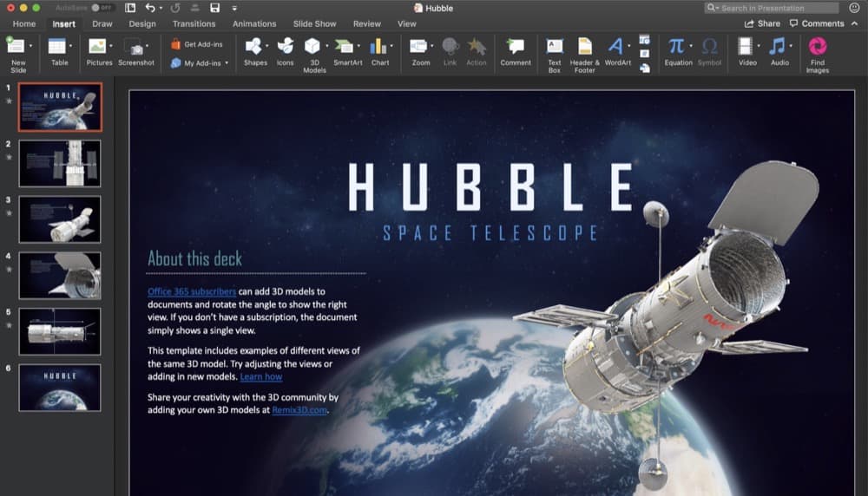Open the Transitions tab
The image size is (868, 496).
[x=194, y=23]
